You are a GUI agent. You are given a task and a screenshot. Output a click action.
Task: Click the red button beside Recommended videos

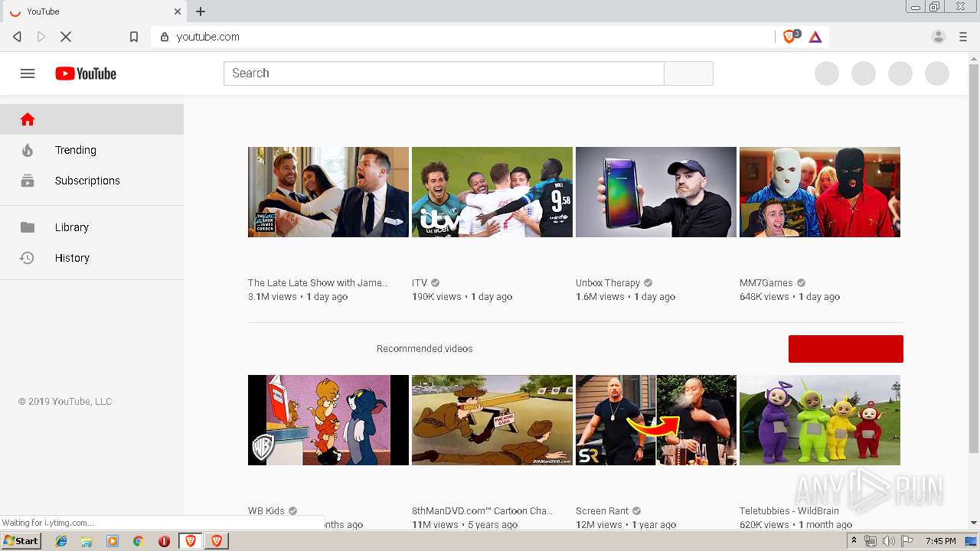pos(846,349)
